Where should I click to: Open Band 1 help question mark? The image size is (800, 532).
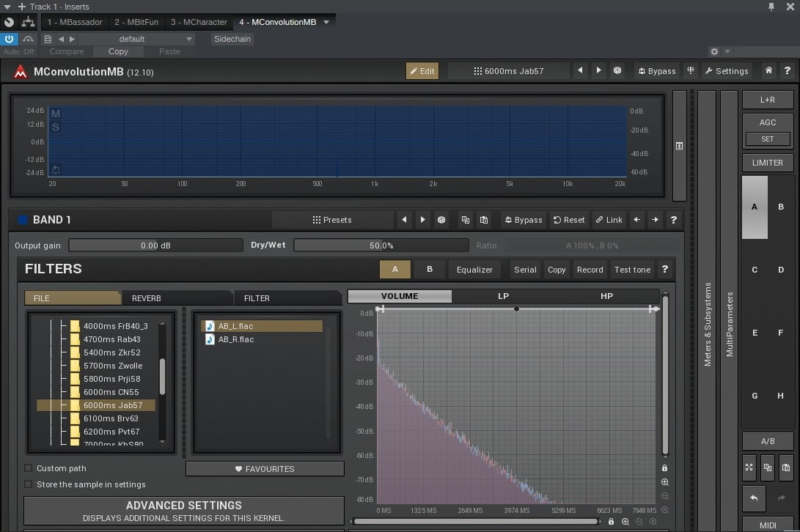[673, 220]
